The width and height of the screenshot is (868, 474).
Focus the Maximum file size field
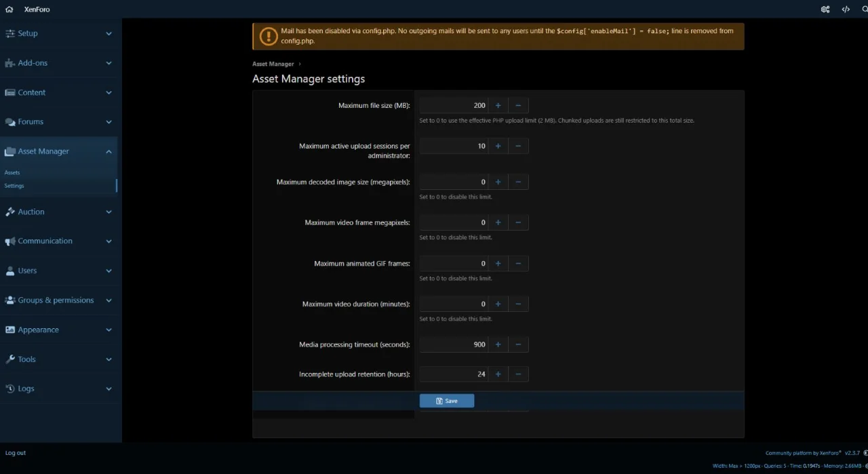click(x=454, y=105)
